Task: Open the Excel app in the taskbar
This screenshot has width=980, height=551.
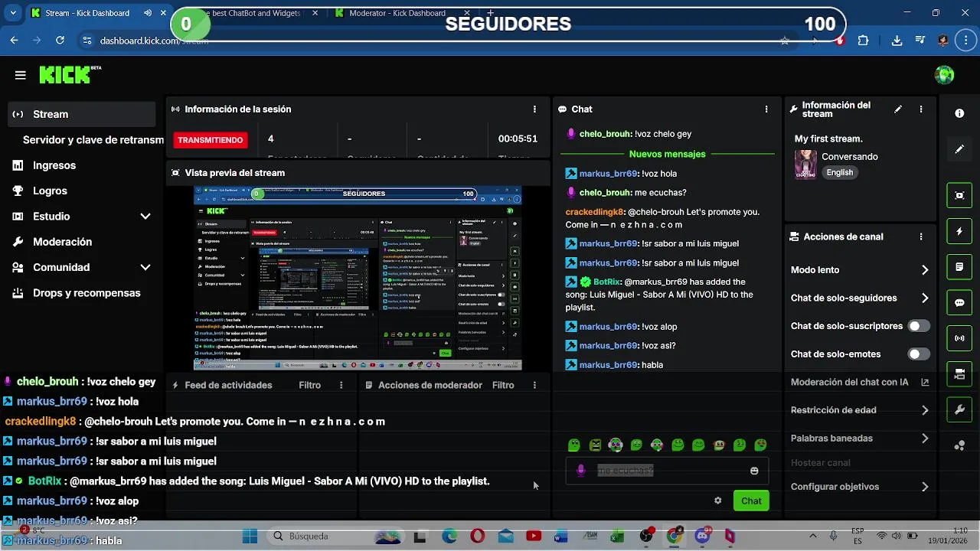Action: pos(617,536)
